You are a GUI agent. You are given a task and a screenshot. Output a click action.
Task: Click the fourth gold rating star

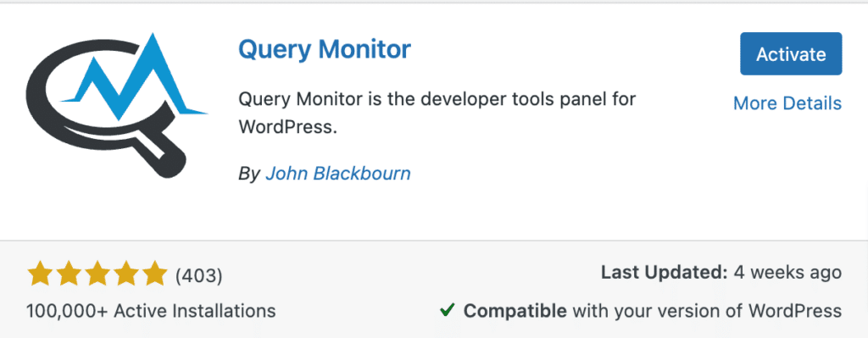point(125,274)
